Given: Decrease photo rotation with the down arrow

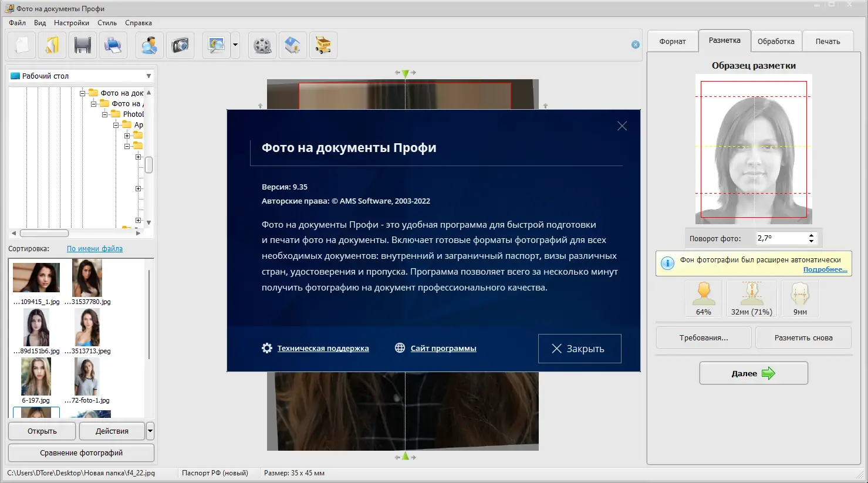Looking at the screenshot, I should pos(811,241).
